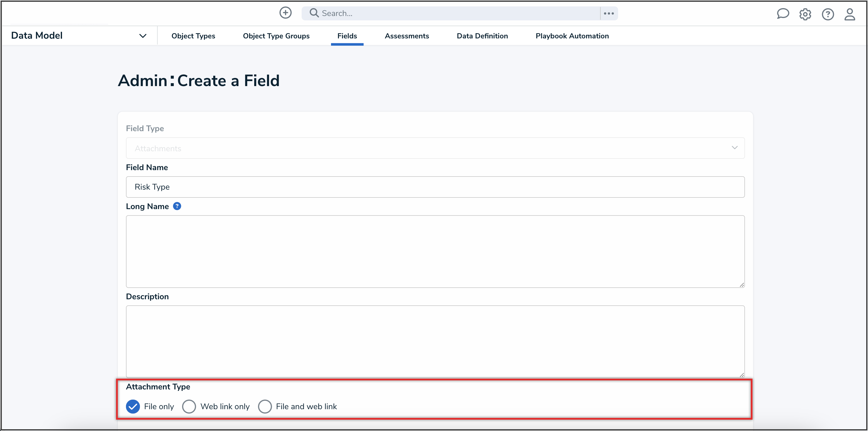Image resolution: width=868 pixels, height=431 pixels.
Task: Open the Data Definition tab
Action: pos(482,36)
